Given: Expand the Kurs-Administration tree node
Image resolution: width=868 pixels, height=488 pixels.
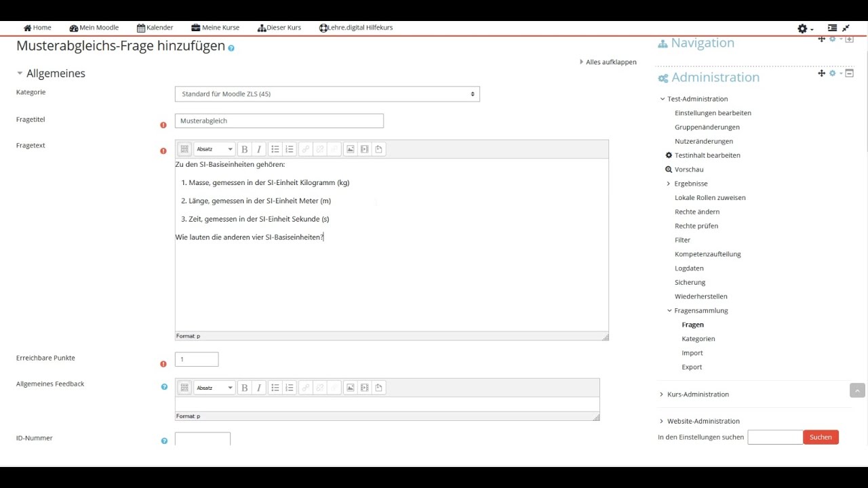Looking at the screenshot, I should pyautogui.click(x=662, y=394).
